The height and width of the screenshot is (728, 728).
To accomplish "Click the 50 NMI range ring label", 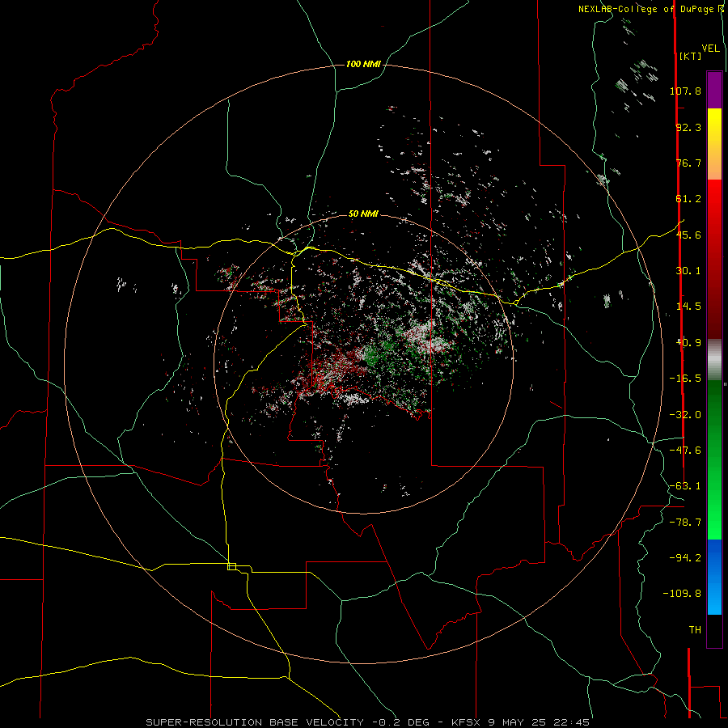I will pos(363,214).
